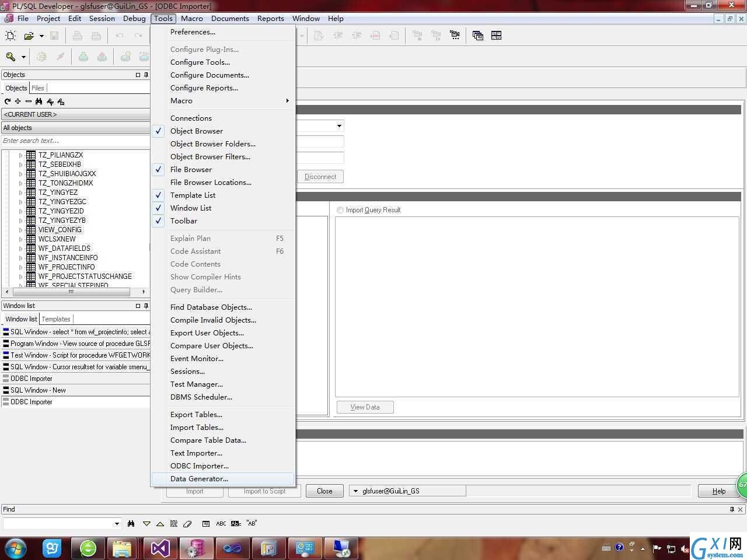Click highlight all matches icon in Find bar
747x560 pixels.
[174, 524]
